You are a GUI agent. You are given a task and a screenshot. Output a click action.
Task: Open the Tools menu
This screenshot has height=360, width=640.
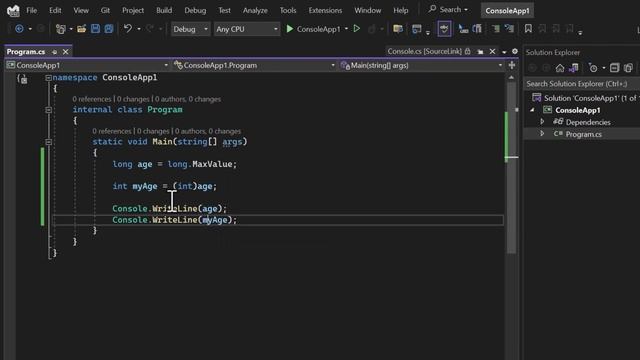(x=288, y=11)
